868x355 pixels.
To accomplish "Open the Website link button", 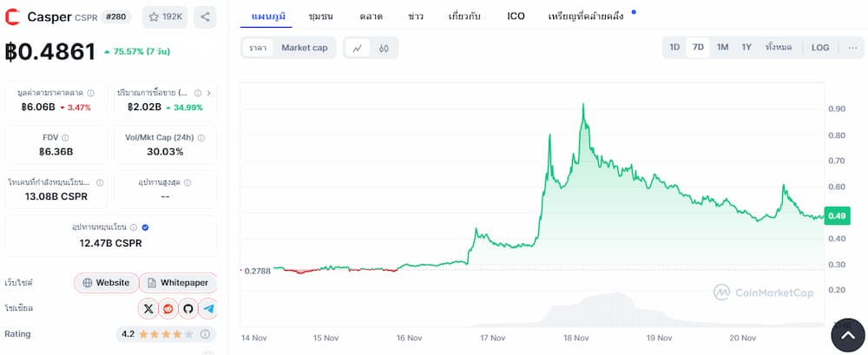I will coord(106,282).
